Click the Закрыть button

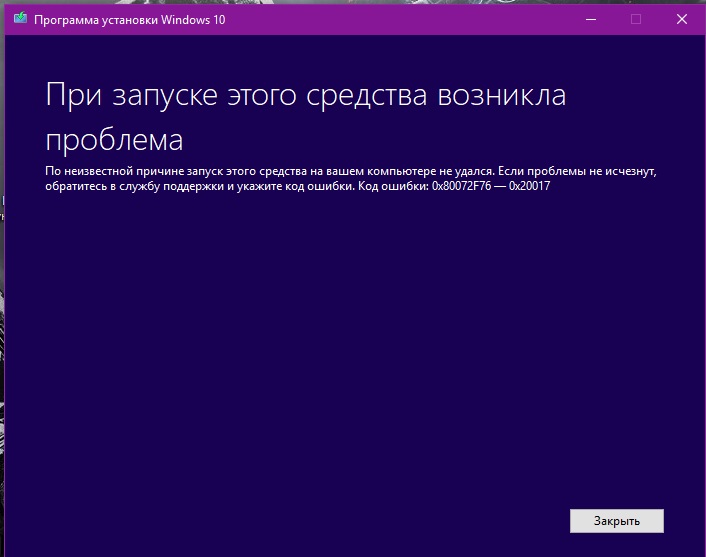click(616, 521)
